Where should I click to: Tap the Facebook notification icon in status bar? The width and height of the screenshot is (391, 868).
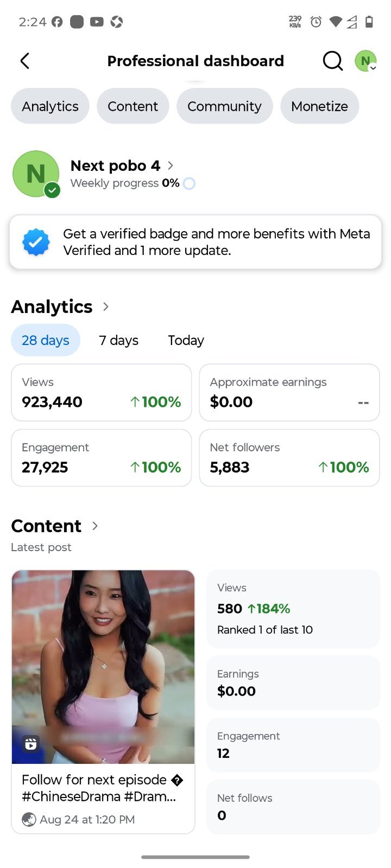tap(57, 22)
